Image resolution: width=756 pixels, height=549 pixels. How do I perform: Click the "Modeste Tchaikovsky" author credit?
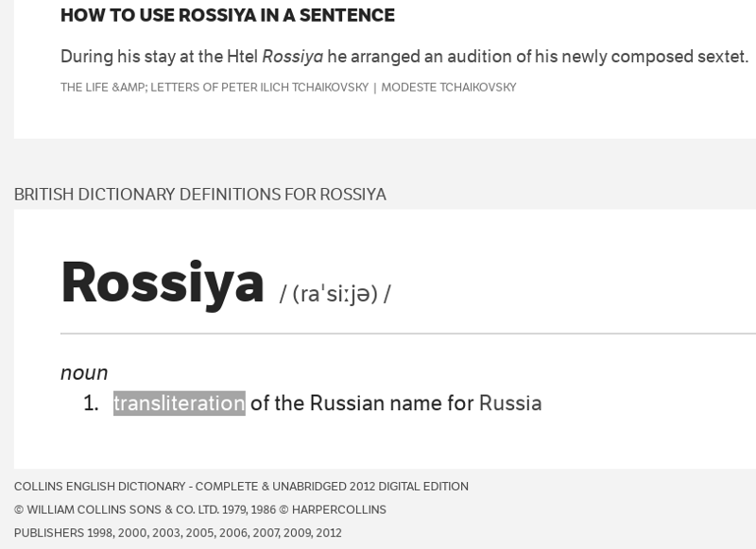coord(448,87)
